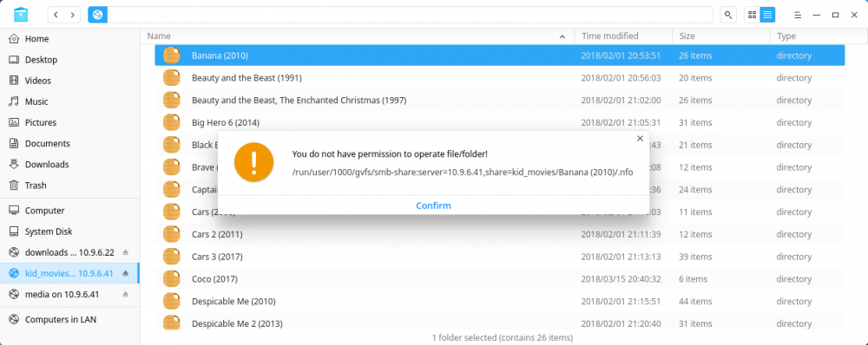Image resolution: width=868 pixels, height=345 pixels.
Task: Open Music in the sidebar
Action: pyautogui.click(x=69, y=101)
